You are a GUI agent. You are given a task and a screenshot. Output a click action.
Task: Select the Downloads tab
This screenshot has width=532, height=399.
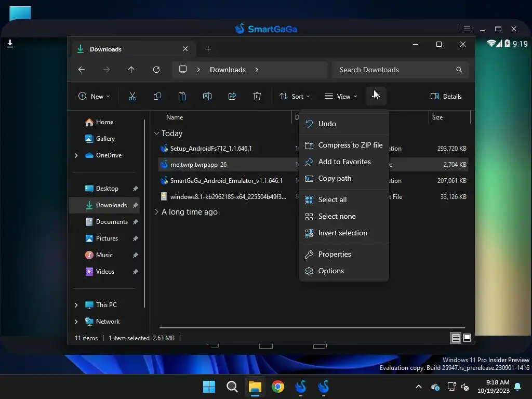tap(134, 49)
